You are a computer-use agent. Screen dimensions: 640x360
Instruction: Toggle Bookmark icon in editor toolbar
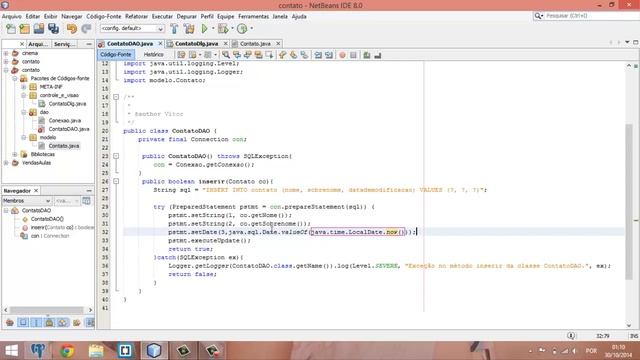[x=304, y=55]
